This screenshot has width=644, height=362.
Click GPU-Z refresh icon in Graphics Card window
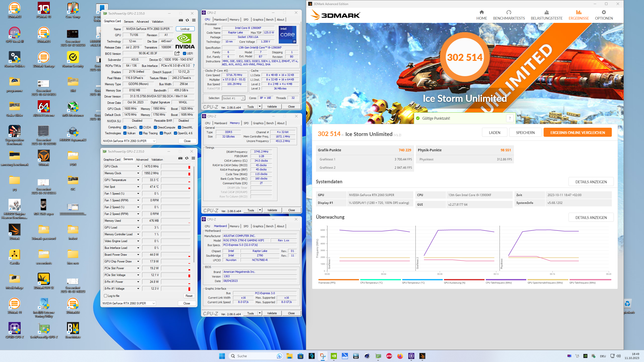click(187, 20)
